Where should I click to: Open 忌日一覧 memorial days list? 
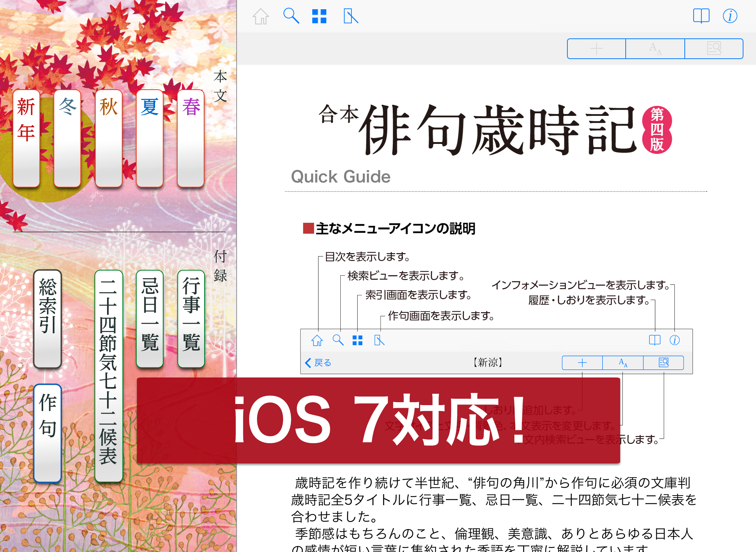[x=150, y=319]
